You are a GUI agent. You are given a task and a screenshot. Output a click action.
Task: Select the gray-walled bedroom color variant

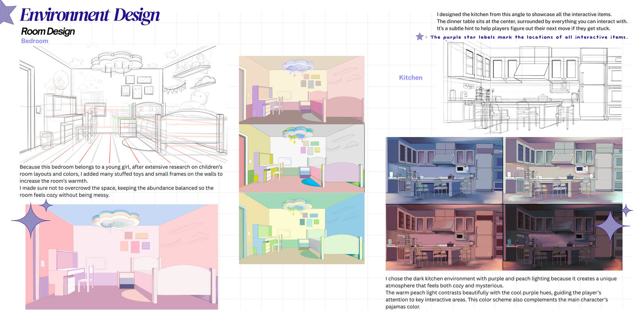click(x=302, y=158)
